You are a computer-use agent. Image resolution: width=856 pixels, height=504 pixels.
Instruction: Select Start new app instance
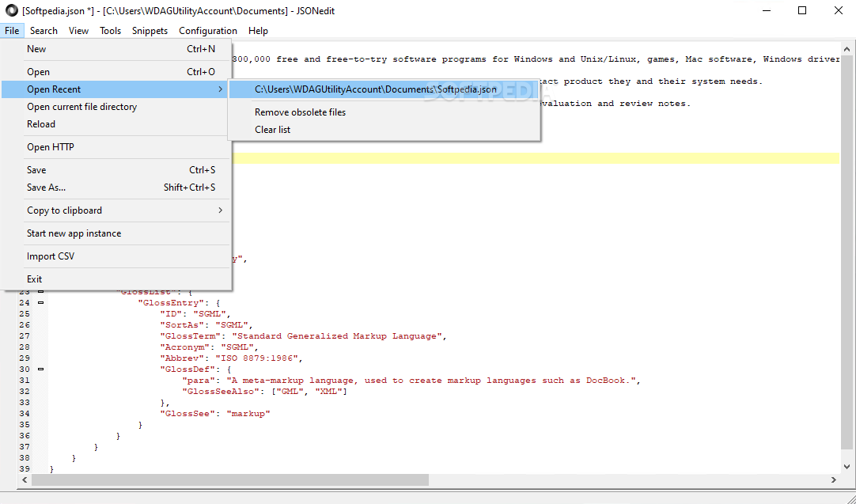(x=116, y=233)
